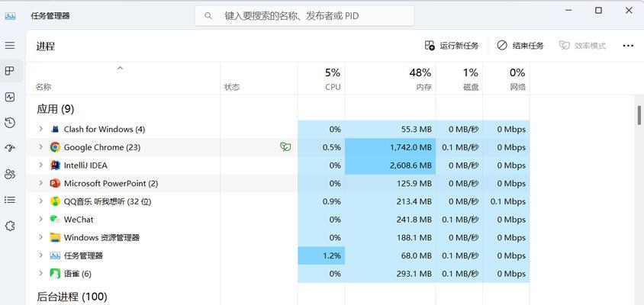Expand the Windows 资源管理器 process group
644x305 pixels.
40,237
